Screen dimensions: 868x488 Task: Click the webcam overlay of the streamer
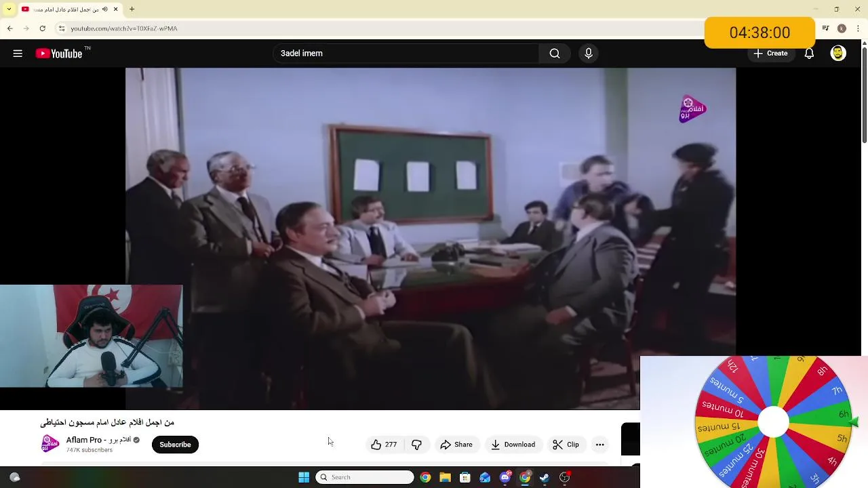click(x=91, y=336)
